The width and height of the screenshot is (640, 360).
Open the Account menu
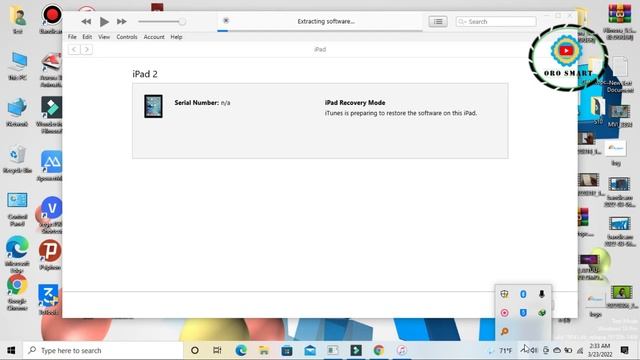pyautogui.click(x=154, y=37)
